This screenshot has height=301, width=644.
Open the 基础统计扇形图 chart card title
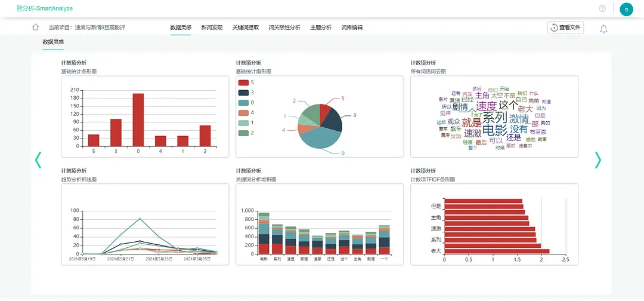coord(253,72)
